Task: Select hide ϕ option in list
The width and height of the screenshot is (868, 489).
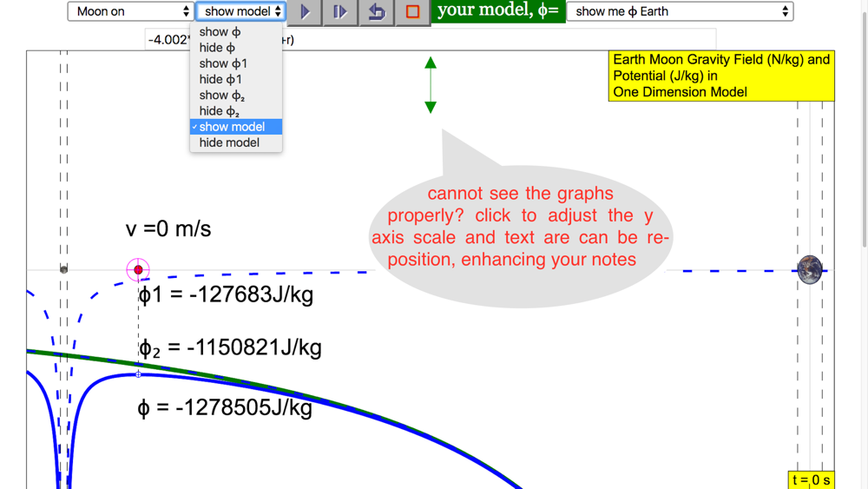Action: tap(217, 48)
